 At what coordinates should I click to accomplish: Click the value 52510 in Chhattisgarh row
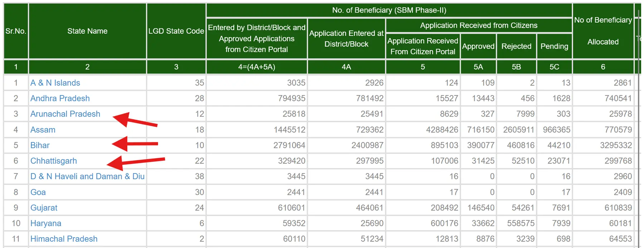[523, 161]
